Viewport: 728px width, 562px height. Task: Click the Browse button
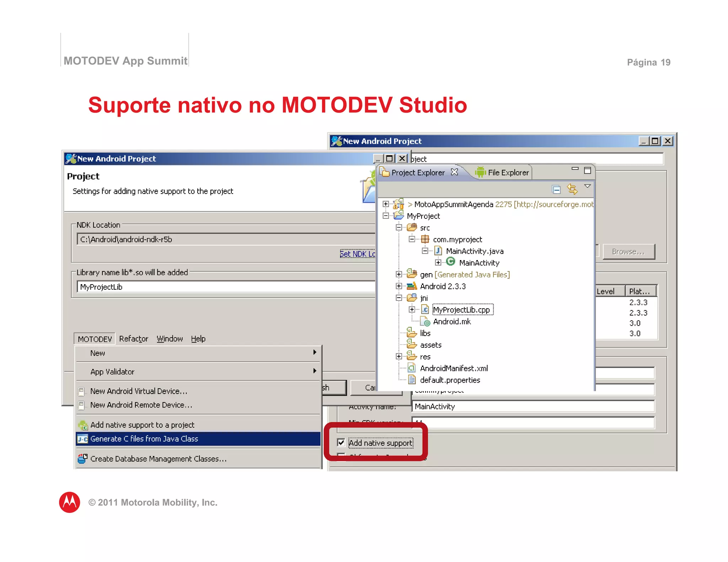[628, 252]
